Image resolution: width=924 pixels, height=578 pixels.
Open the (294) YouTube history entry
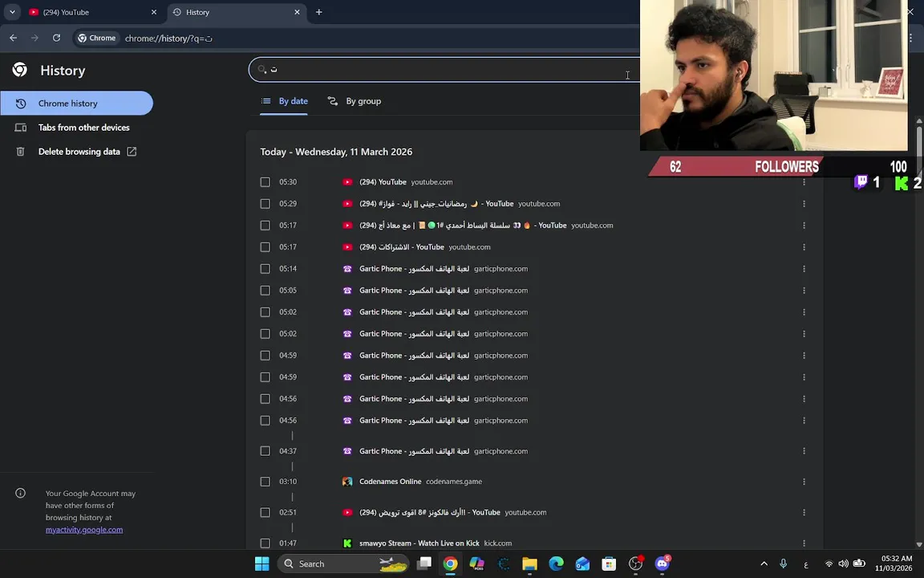pyautogui.click(x=383, y=182)
